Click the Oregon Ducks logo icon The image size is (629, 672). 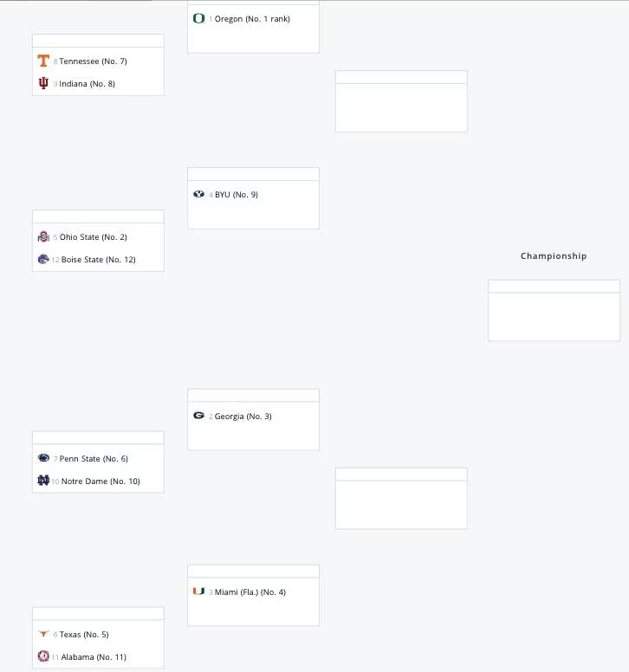point(199,18)
